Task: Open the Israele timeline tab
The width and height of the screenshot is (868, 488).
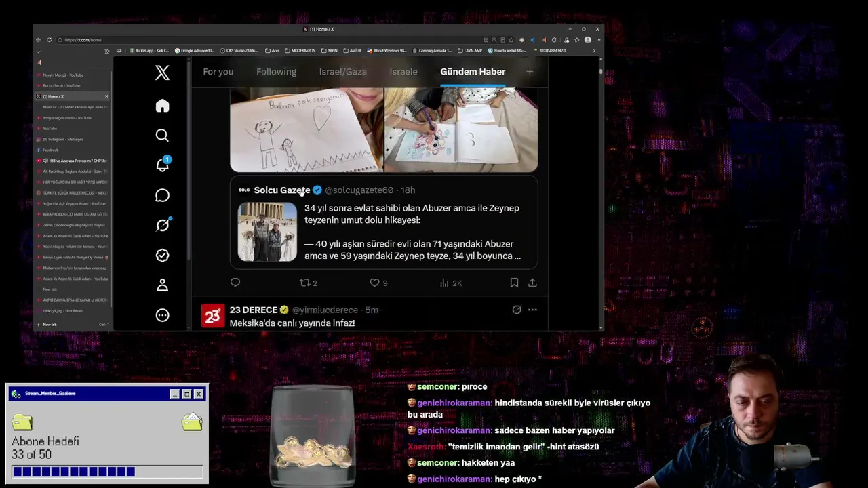Action: click(403, 72)
